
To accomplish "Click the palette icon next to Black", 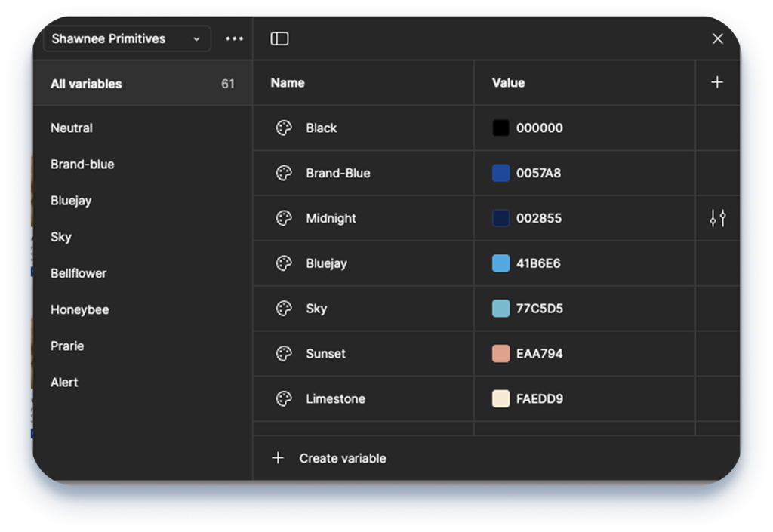I will (x=284, y=128).
